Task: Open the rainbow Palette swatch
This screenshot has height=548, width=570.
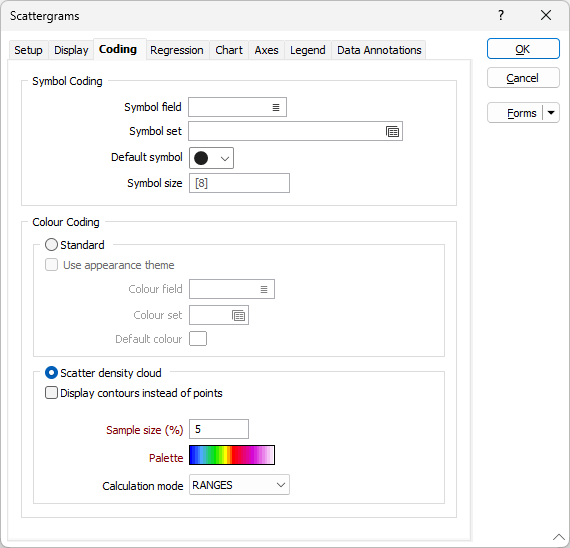Action: 232,455
